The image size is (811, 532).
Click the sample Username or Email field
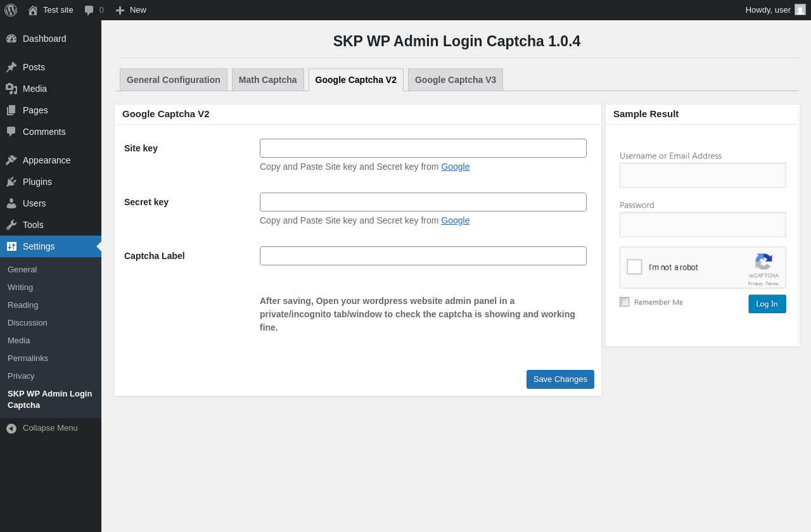(703, 175)
